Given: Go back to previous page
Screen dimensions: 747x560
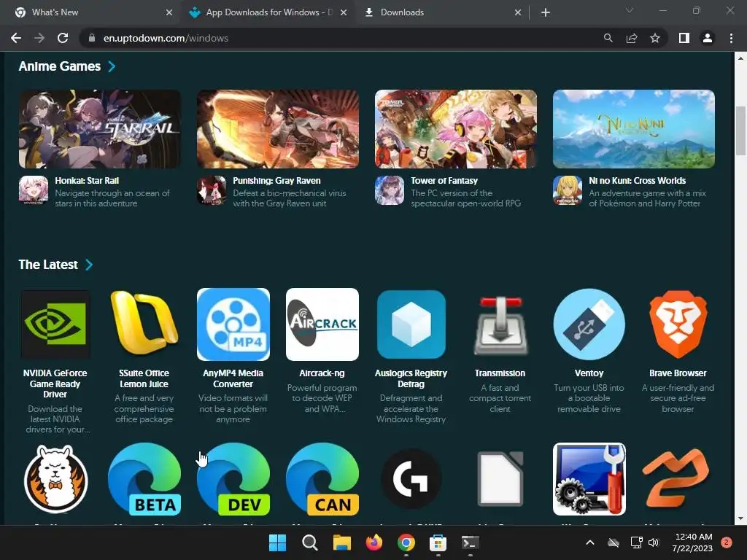Looking at the screenshot, I should point(16,38).
